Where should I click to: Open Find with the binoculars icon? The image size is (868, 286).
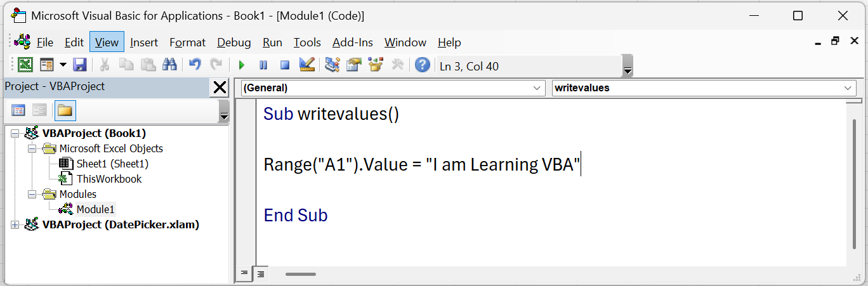point(169,65)
